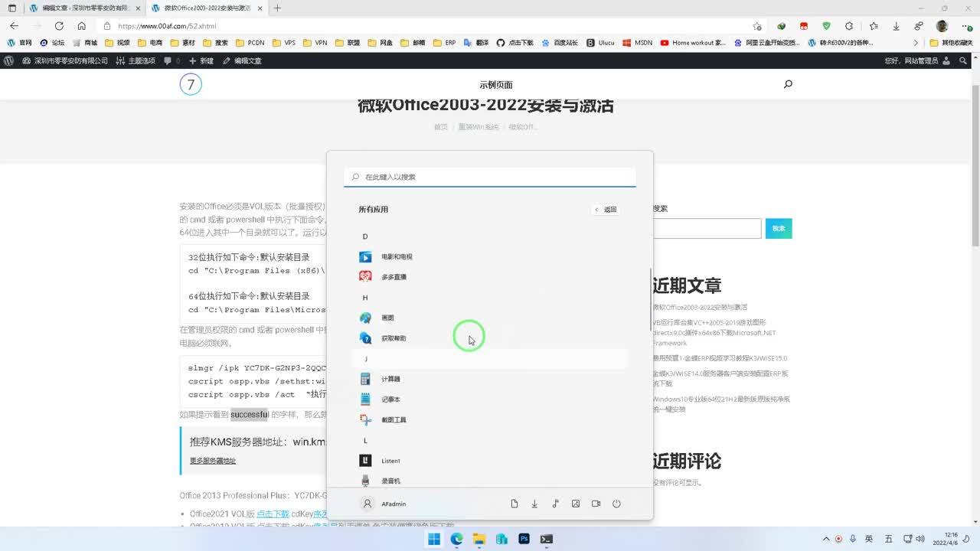
Task: Launch the 画图 paint app
Action: [387, 318]
